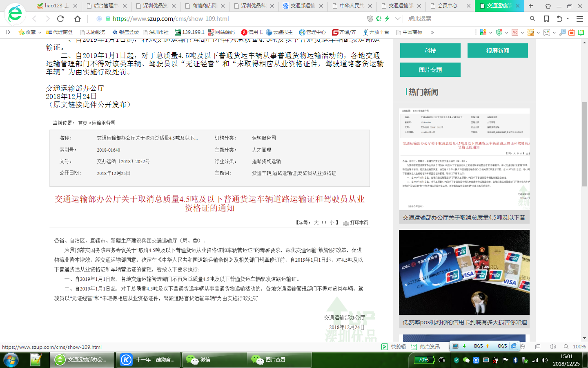Image resolution: width=588 pixels, height=368 pixels.
Task: Open the 图片专题 category button
Action: click(x=430, y=70)
